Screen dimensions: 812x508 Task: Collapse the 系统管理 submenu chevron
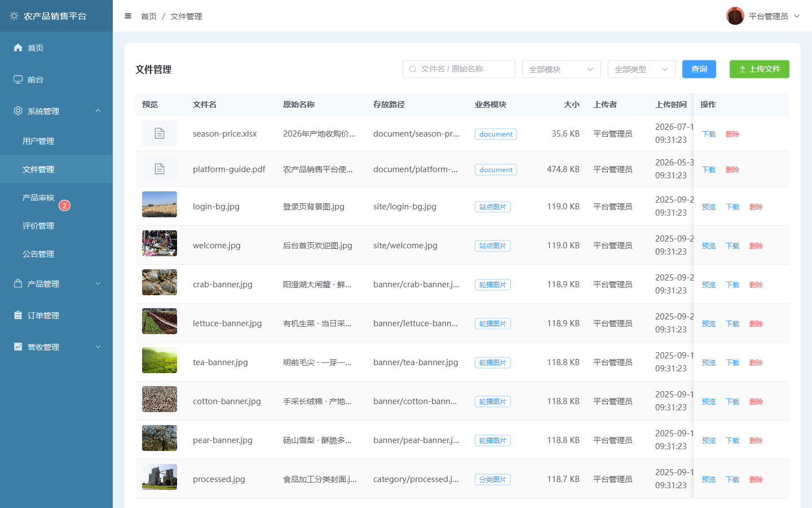98,111
